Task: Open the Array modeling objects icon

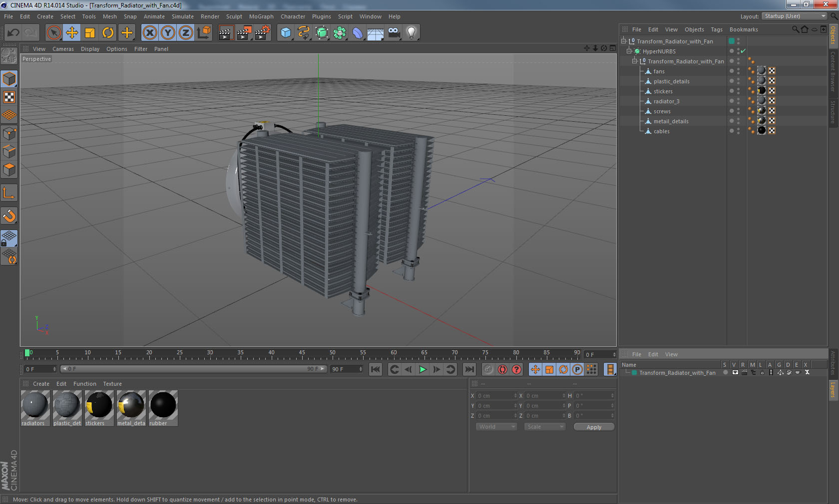Action: [x=340, y=33]
